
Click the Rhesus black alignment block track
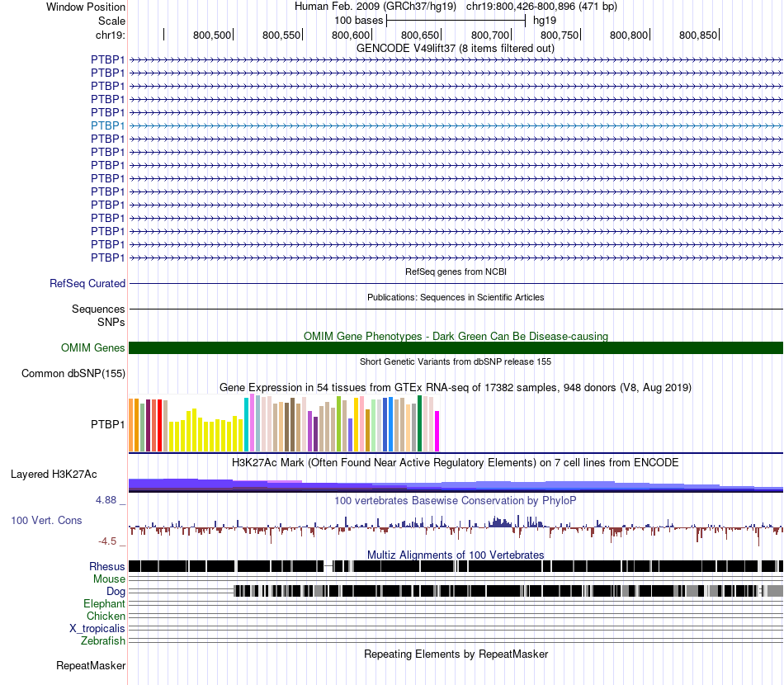(x=456, y=566)
